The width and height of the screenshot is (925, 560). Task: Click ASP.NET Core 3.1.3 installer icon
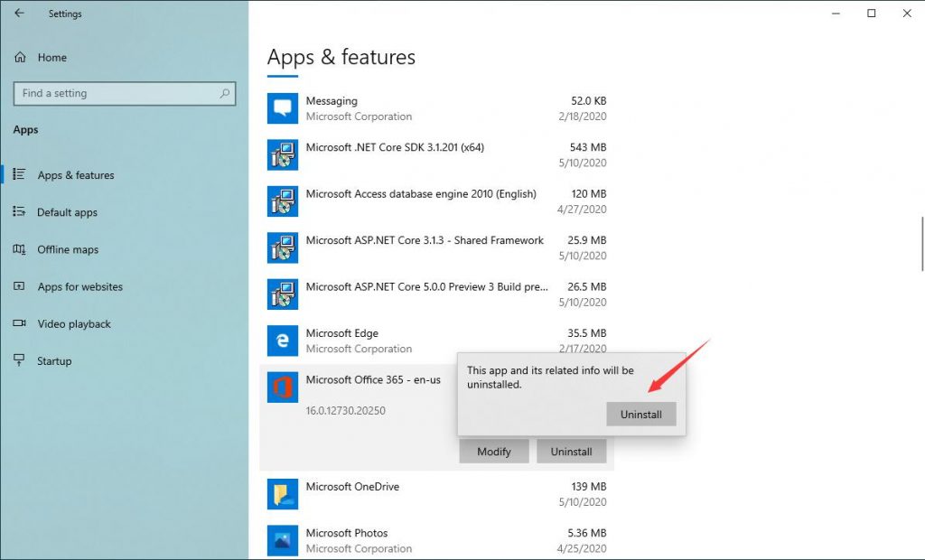coord(283,247)
